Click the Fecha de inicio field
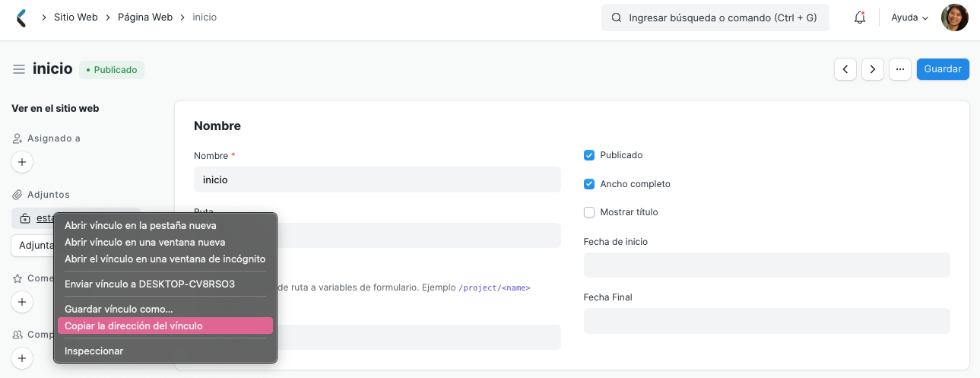Screen dimensions: 980x378 pos(767,265)
